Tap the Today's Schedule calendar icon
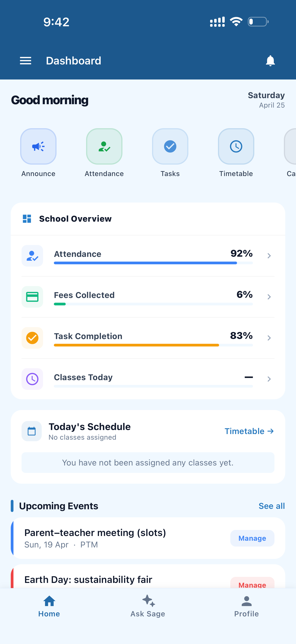Viewport: 296px width, 644px height. [32, 431]
